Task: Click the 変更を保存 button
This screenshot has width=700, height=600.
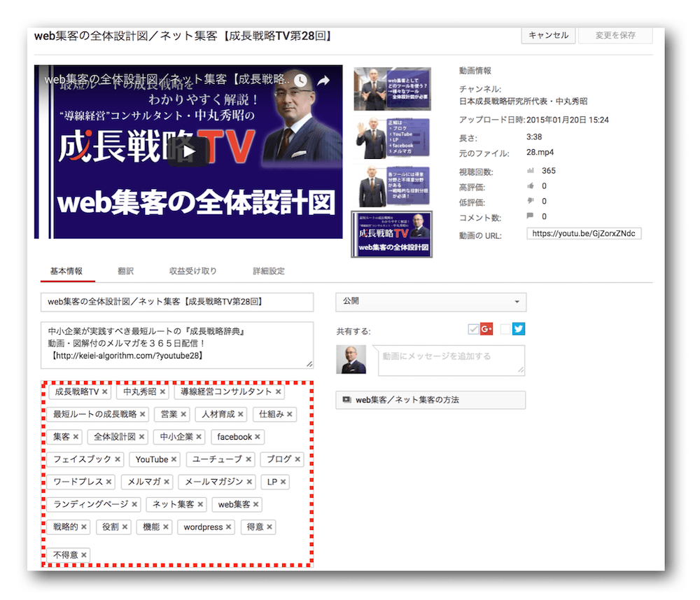Action: click(615, 36)
